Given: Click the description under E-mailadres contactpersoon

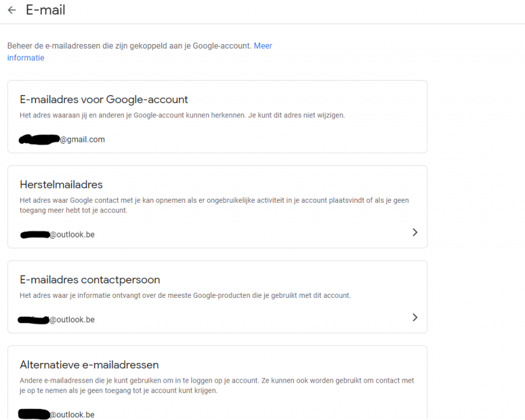Looking at the screenshot, I should coord(185,295).
